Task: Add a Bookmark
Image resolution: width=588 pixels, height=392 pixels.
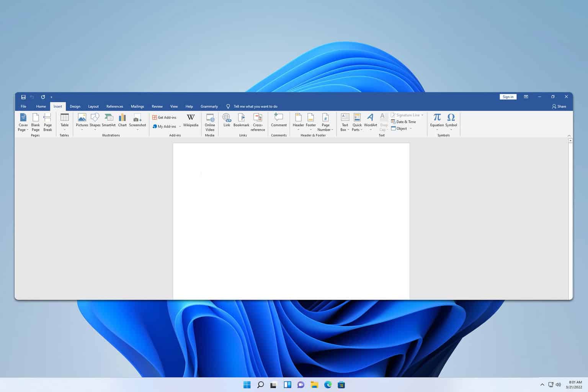Action: pos(241,120)
